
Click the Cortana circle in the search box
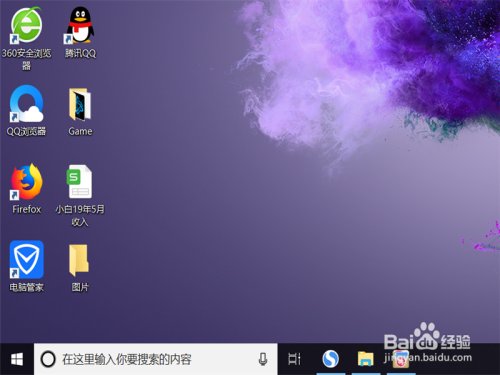(x=48, y=359)
